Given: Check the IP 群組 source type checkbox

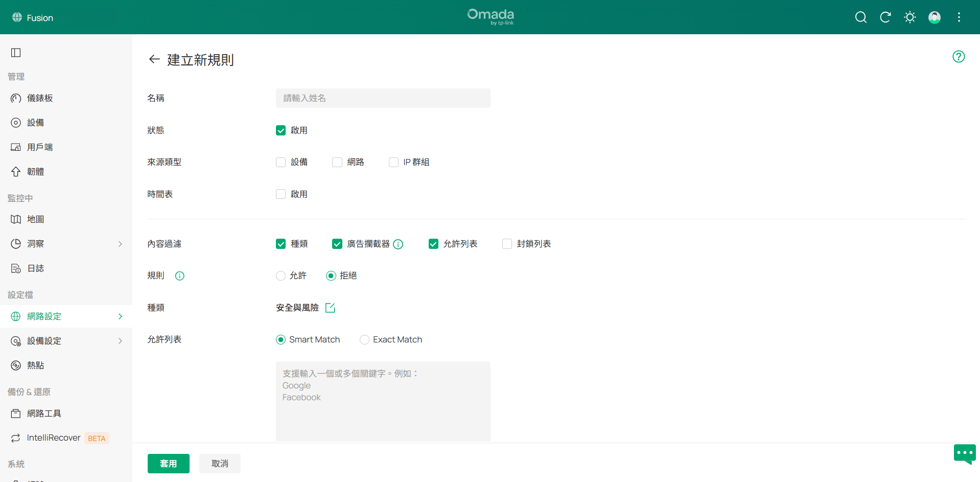Looking at the screenshot, I should (393, 162).
